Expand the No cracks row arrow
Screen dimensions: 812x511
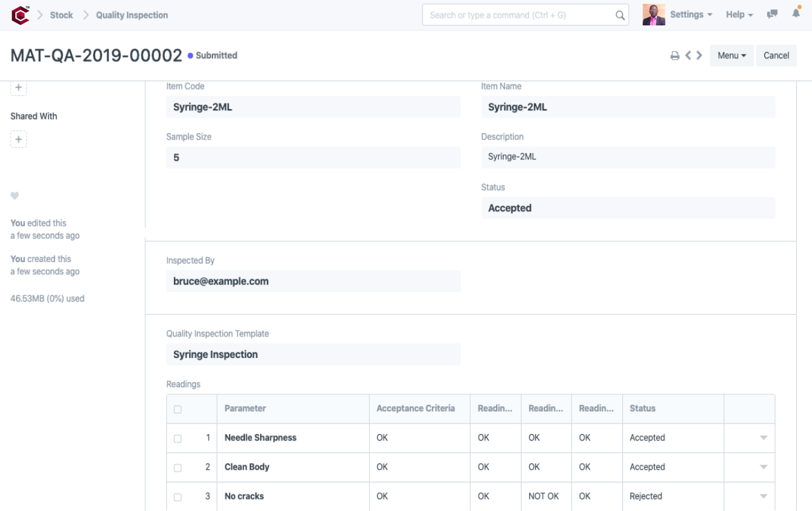[763, 496]
